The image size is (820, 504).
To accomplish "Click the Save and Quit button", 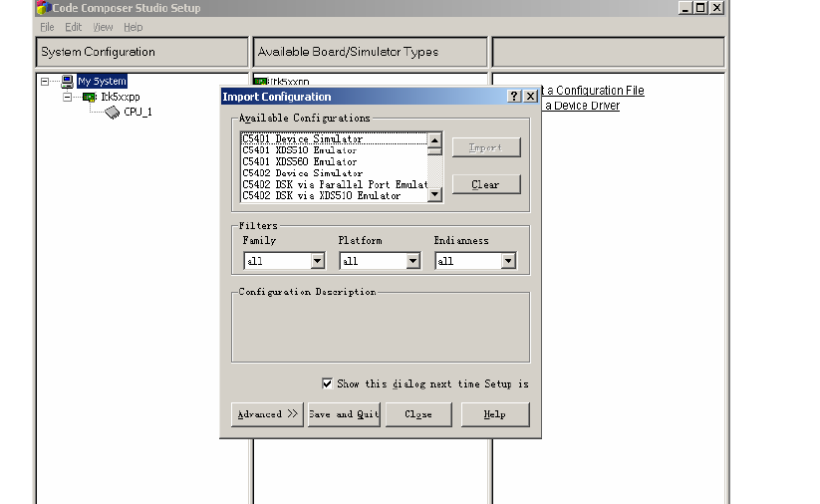I will point(344,414).
